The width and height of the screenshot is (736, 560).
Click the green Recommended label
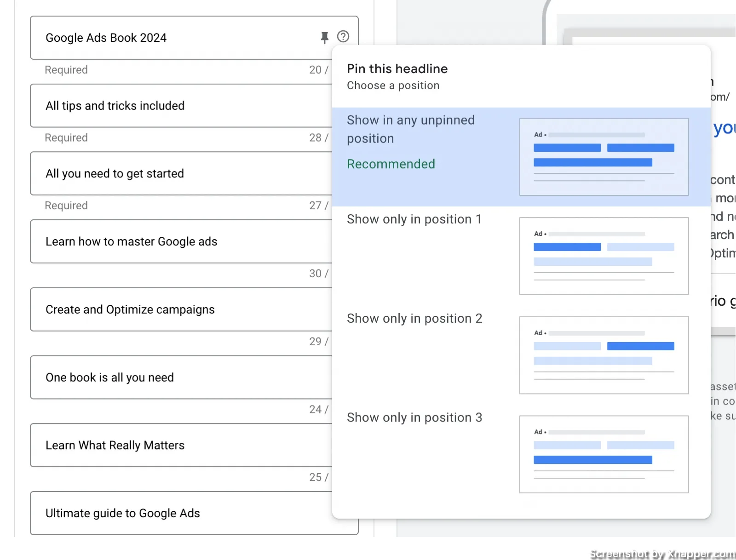(391, 164)
